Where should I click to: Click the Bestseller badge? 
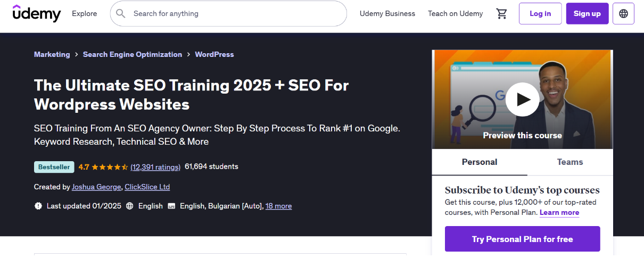coord(54,167)
